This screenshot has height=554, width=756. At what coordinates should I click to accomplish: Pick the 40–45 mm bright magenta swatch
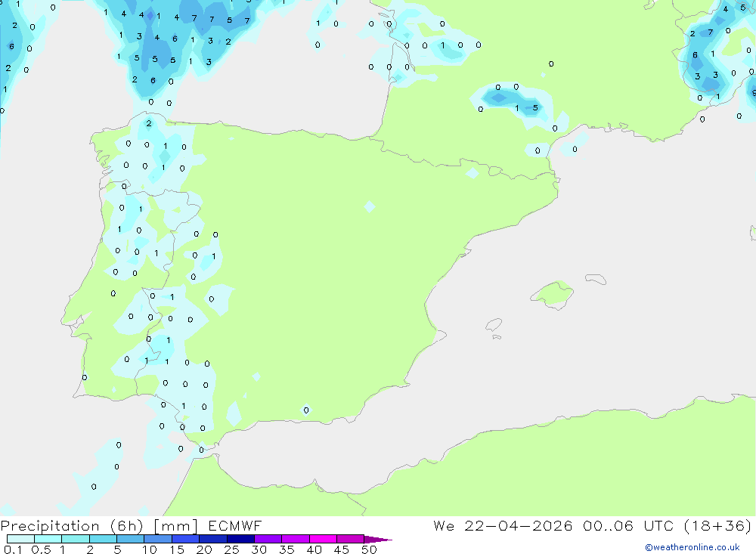point(323,539)
